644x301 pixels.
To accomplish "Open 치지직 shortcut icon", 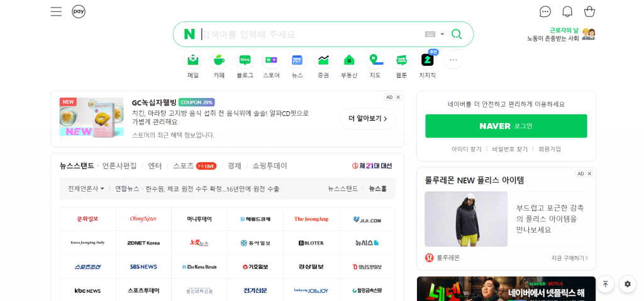I will [x=427, y=60].
